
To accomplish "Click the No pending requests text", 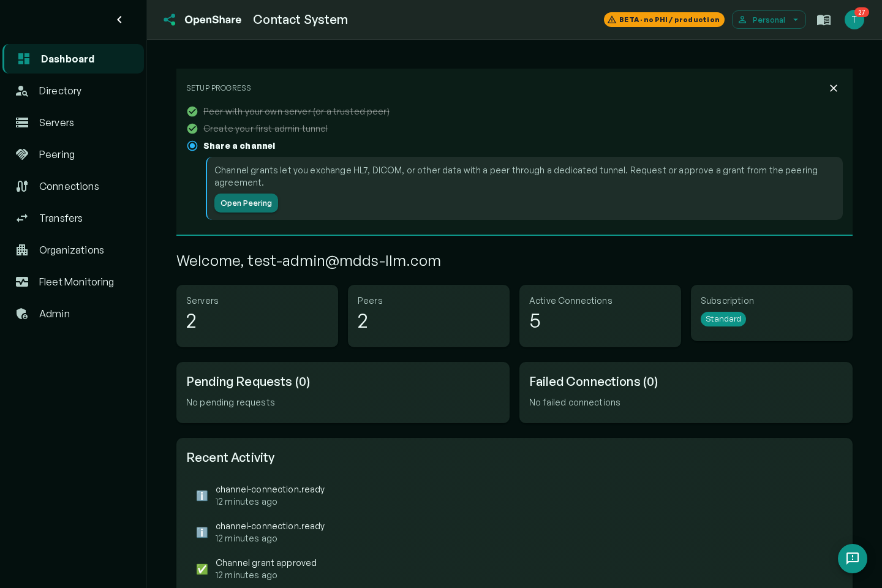I will click(x=230, y=402).
